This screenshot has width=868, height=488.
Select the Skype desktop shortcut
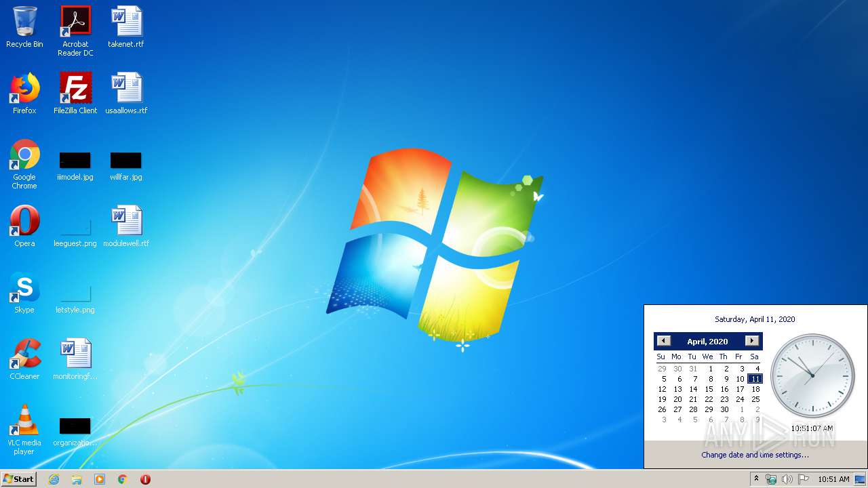(24, 293)
